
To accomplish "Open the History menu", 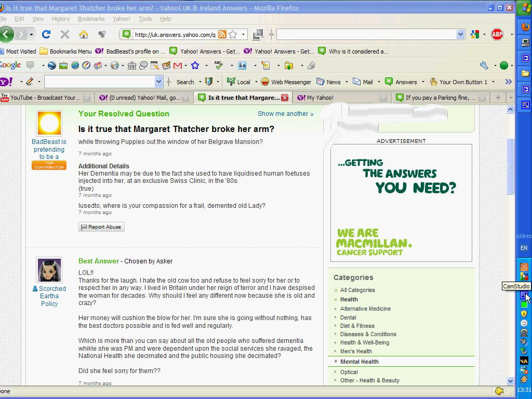I will click(x=61, y=19).
